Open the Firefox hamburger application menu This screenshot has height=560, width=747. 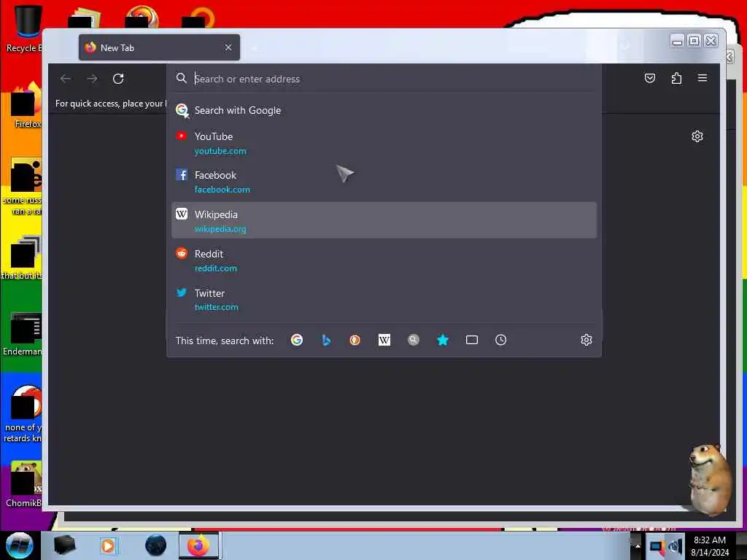[x=703, y=78]
